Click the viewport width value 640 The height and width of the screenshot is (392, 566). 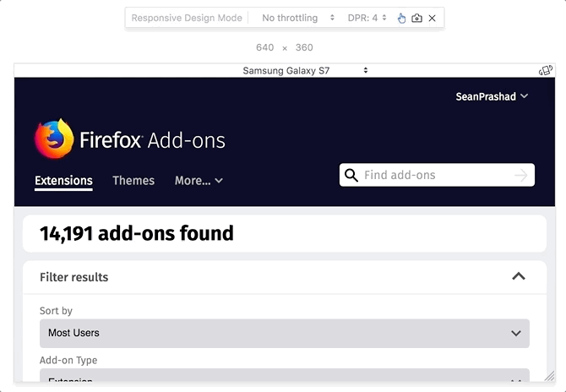pos(265,47)
